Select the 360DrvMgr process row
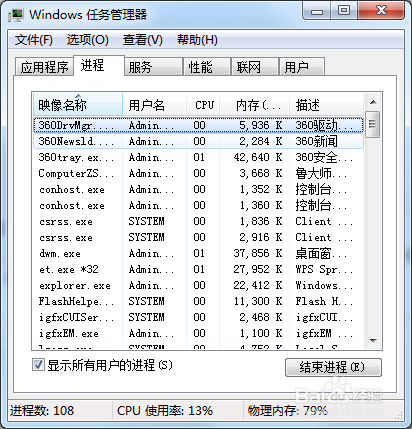This screenshot has height=429, width=412. click(x=198, y=125)
